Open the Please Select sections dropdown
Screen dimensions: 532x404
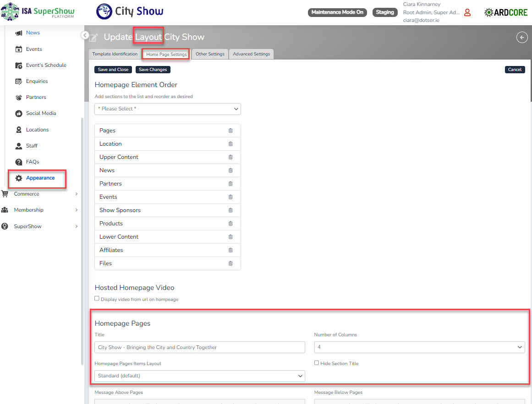pos(168,109)
